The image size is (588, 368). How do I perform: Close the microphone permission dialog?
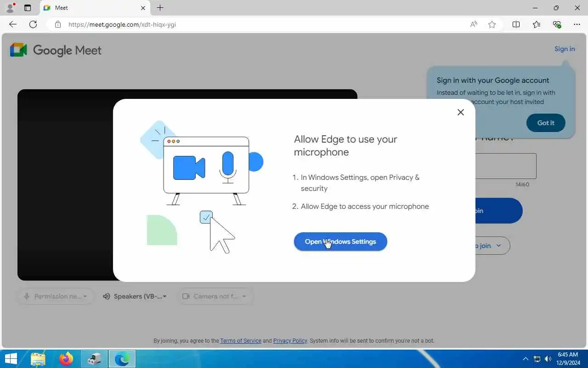pos(460,112)
